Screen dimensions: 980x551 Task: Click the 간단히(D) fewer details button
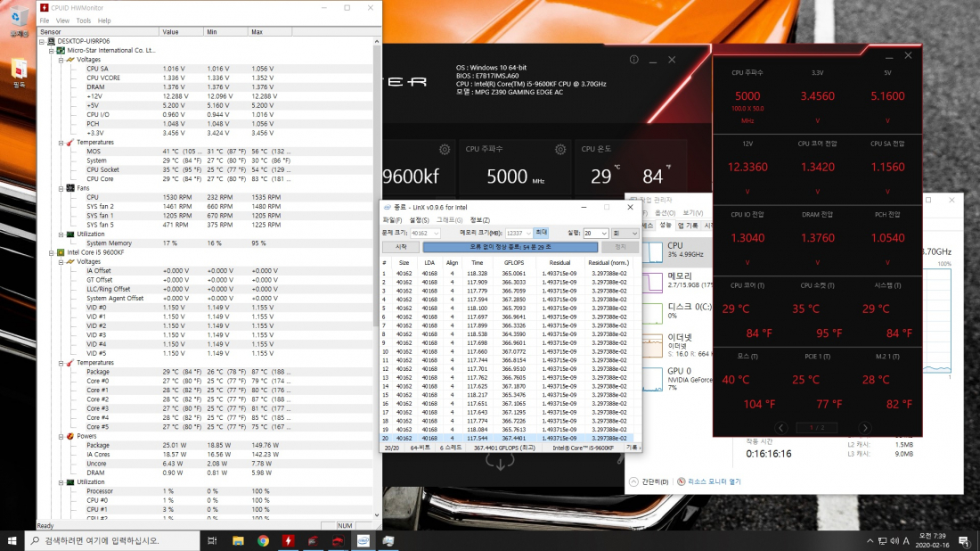pos(649,481)
